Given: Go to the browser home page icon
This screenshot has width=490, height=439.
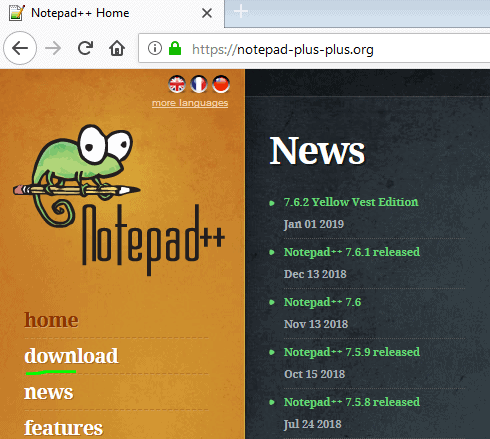Looking at the screenshot, I should 117,48.
